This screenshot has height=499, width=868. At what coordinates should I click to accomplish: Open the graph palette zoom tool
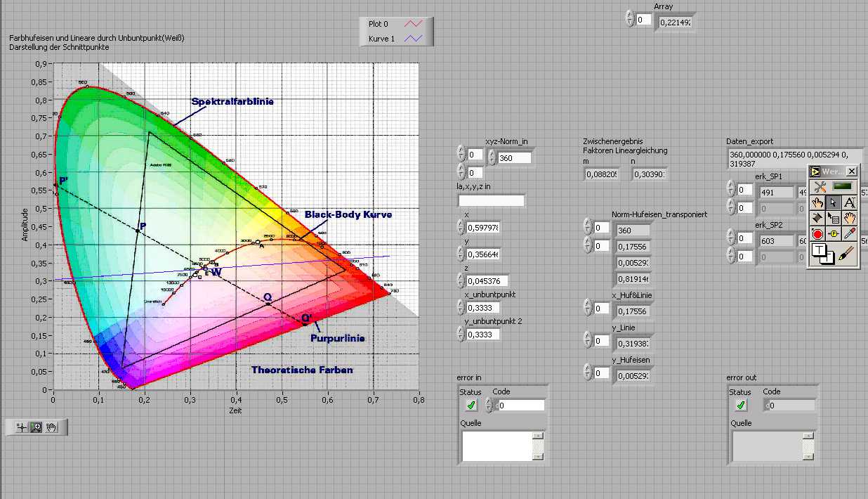(x=36, y=427)
